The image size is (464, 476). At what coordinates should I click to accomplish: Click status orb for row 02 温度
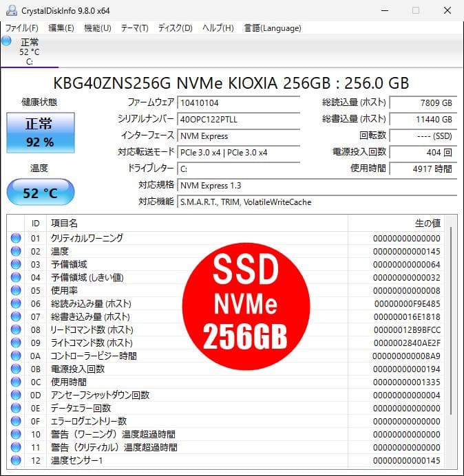pyautogui.click(x=16, y=251)
